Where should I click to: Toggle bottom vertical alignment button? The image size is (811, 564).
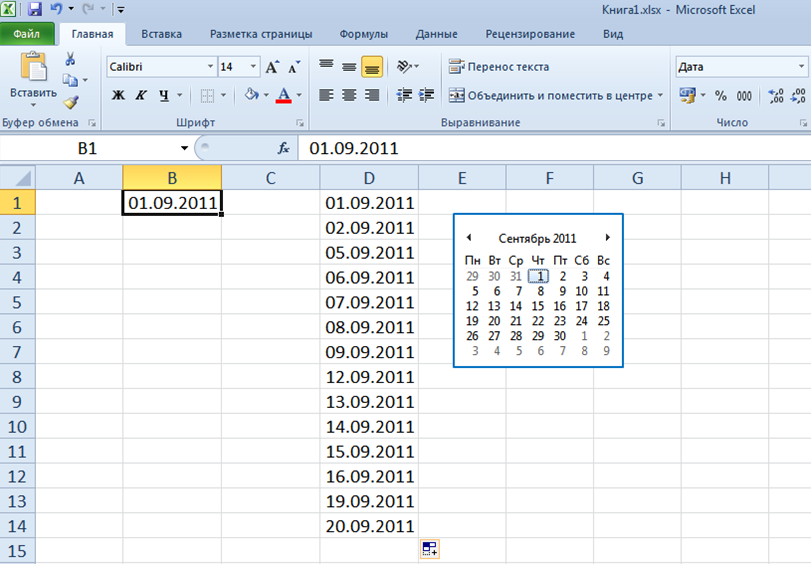[x=372, y=67]
